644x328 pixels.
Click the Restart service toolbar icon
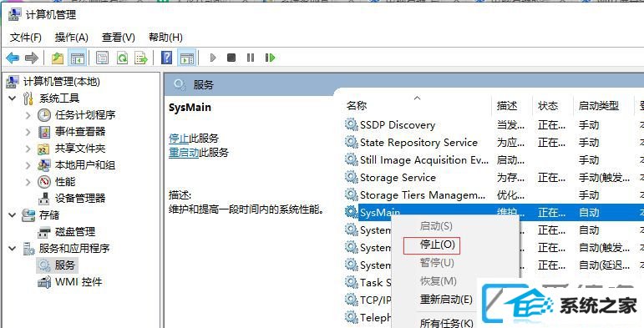tap(270, 58)
